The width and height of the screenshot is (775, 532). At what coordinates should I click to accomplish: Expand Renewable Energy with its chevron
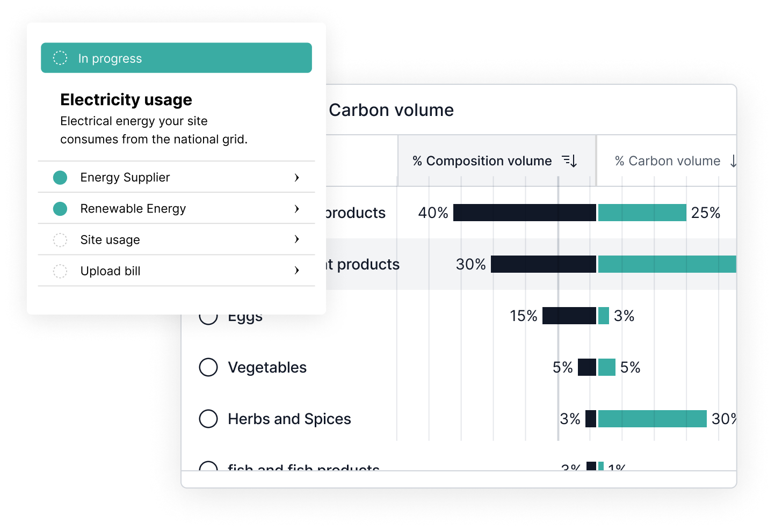tap(296, 209)
